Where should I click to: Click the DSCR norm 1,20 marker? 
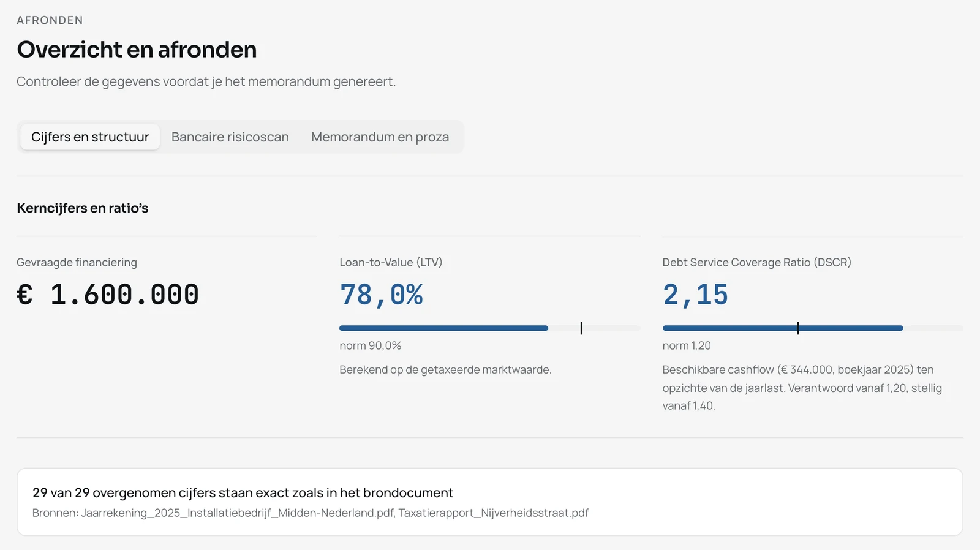pyautogui.click(x=797, y=328)
